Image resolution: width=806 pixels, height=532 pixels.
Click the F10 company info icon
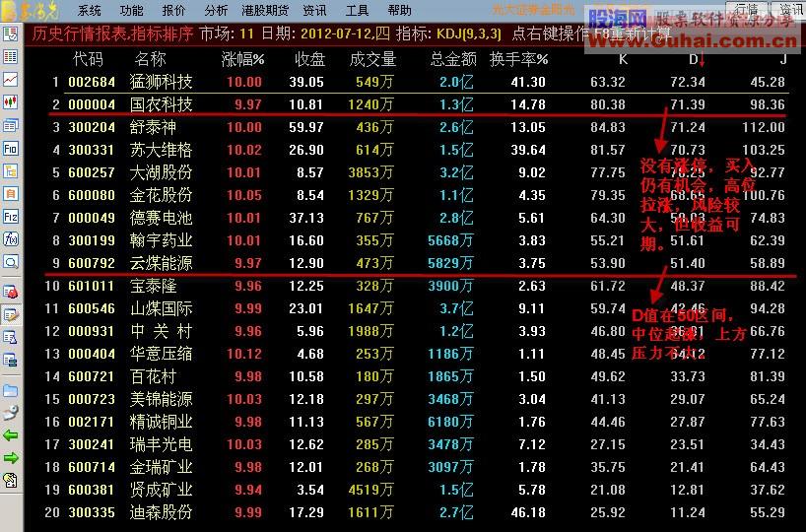[10, 149]
